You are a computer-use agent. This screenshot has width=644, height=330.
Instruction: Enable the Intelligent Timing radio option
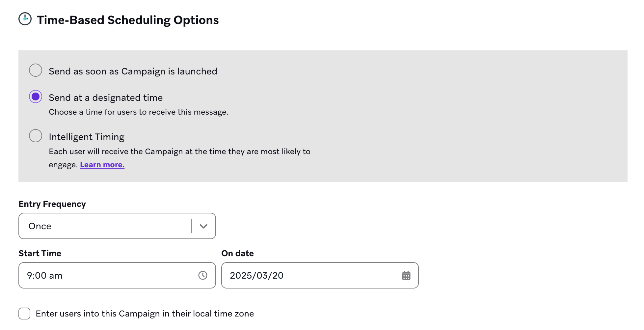point(36,136)
